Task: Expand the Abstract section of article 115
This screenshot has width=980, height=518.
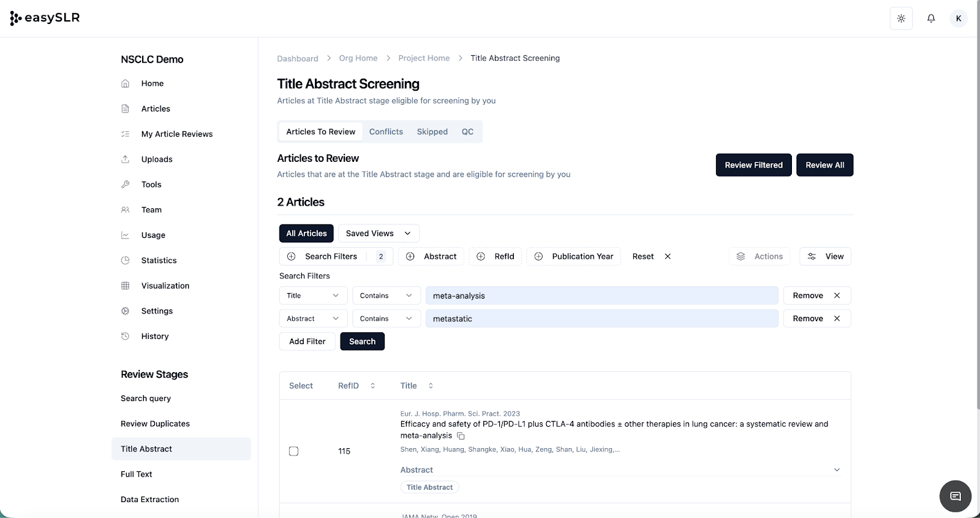Action: (837, 470)
